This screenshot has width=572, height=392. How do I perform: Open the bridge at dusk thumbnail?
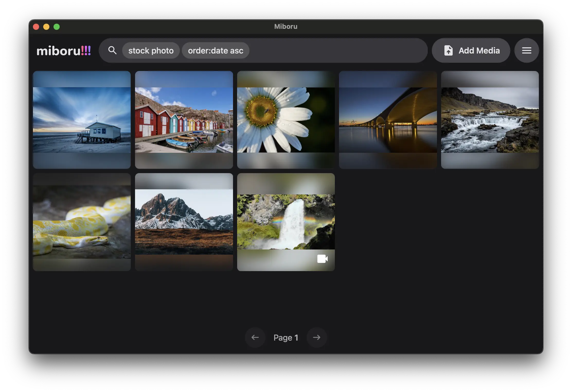click(x=388, y=120)
